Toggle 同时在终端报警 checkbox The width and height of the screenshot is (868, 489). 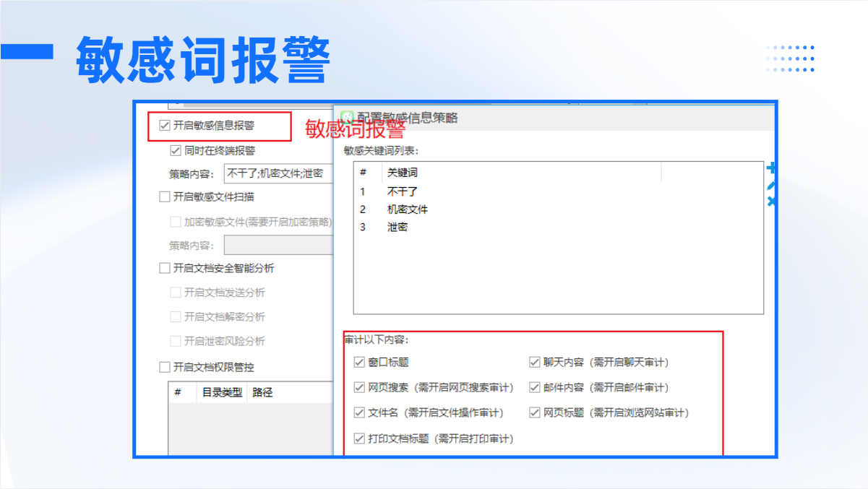click(x=175, y=151)
